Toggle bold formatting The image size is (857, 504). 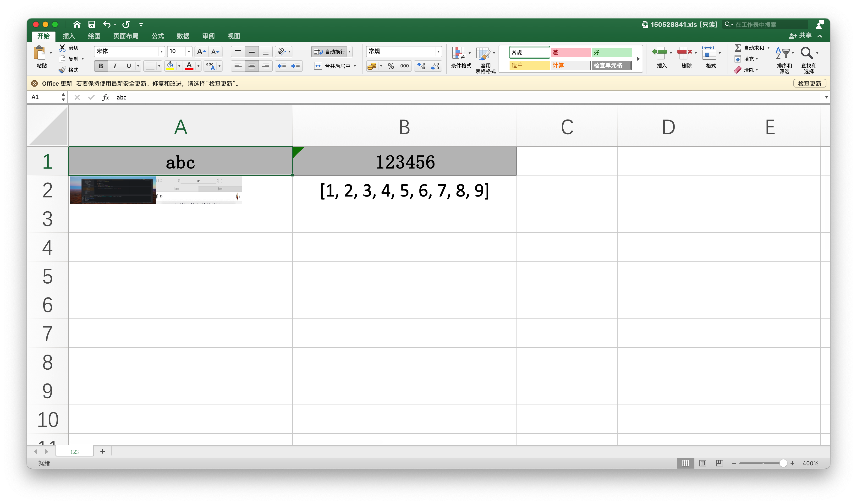point(101,66)
